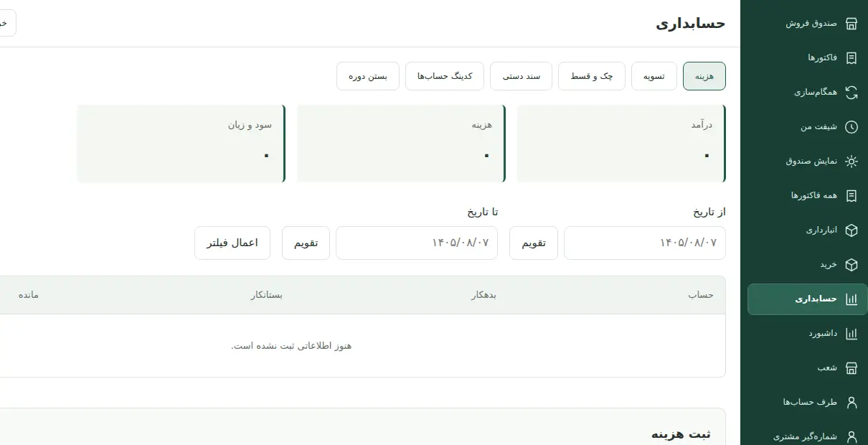Switch to the هزینه tab

coord(704,76)
